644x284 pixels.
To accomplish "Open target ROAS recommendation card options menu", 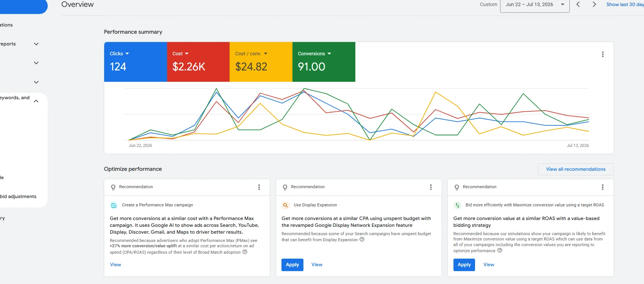I will (602, 187).
